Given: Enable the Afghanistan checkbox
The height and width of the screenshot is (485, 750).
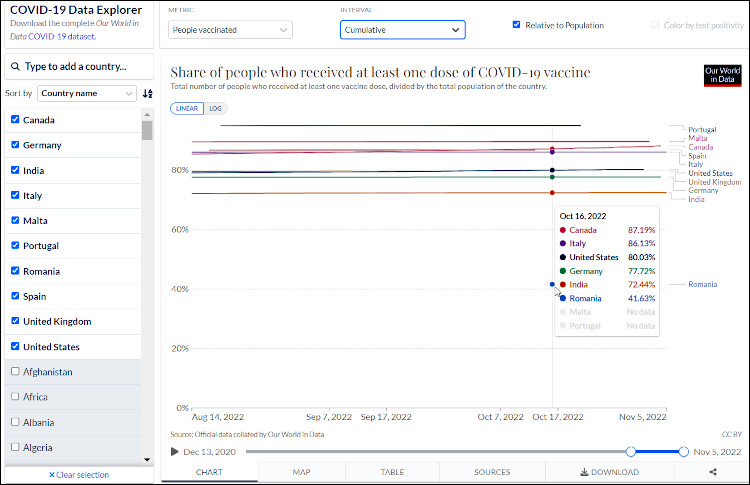Looking at the screenshot, I should 15,372.
